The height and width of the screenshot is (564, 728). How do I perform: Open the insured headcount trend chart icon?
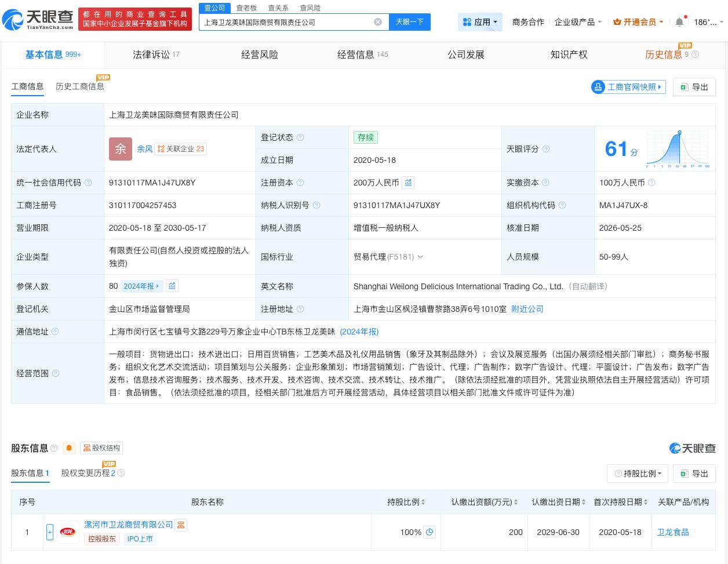172,286
